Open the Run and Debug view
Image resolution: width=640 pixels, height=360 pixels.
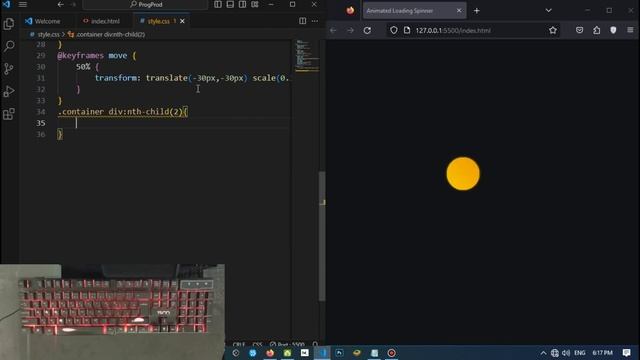(9, 91)
